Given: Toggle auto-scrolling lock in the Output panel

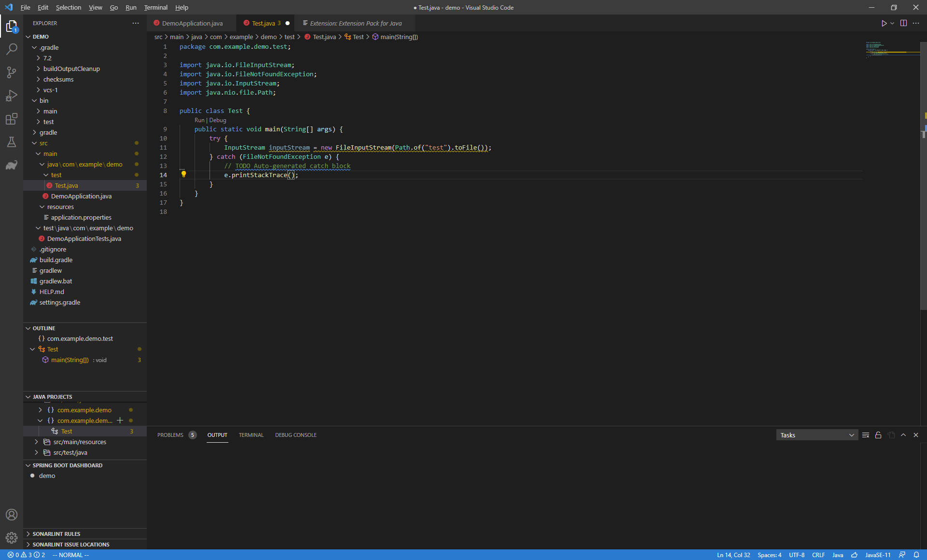Looking at the screenshot, I should point(878,435).
